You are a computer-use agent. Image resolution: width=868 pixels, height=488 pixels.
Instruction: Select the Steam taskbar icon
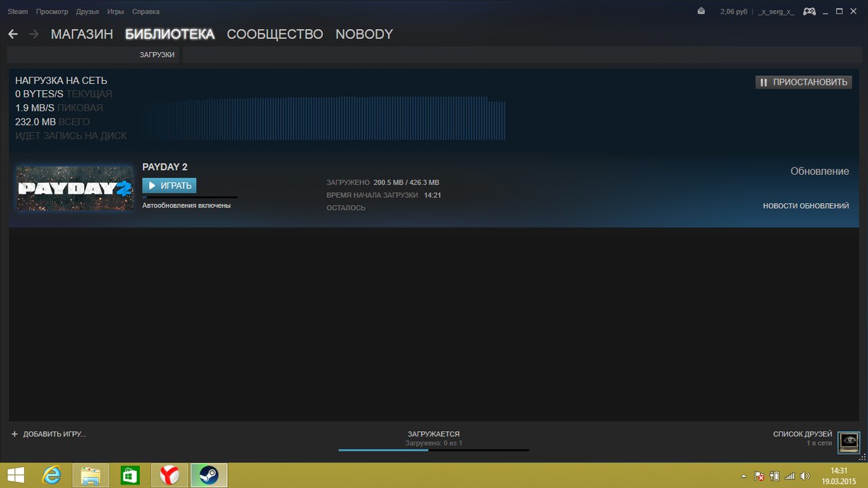click(x=208, y=476)
